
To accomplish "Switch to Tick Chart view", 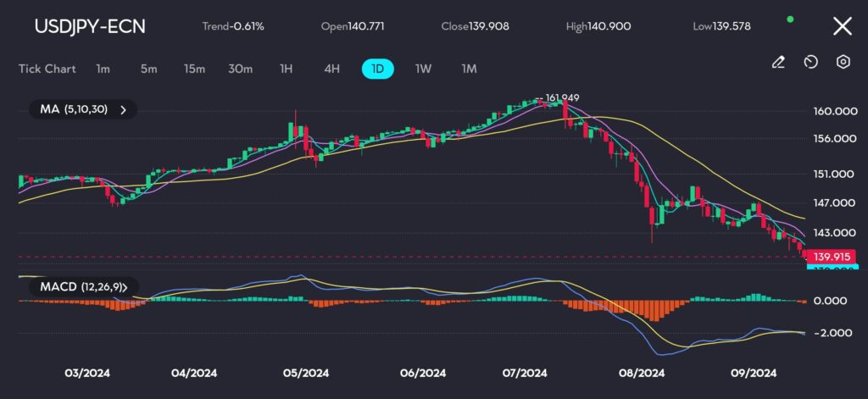I will [x=47, y=69].
